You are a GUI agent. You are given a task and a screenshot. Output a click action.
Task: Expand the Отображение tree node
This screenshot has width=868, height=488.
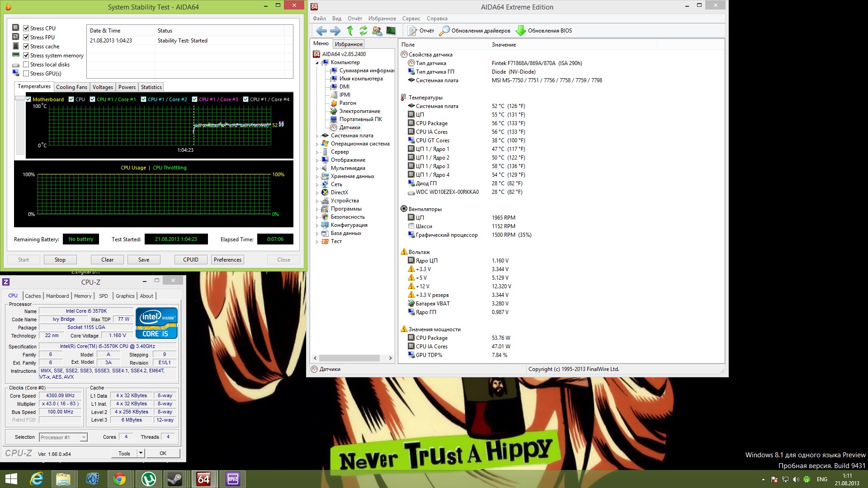(x=317, y=160)
